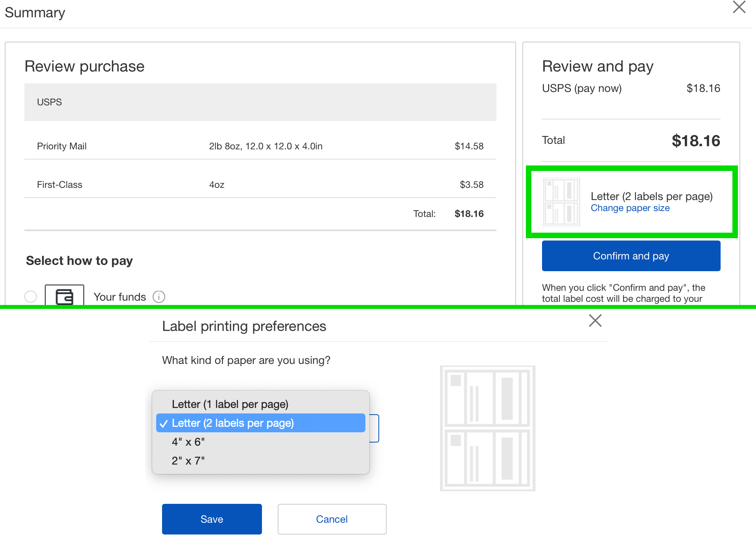The width and height of the screenshot is (756, 551).
Task: Click the info icon beside Your funds
Action: pos(159,297)
